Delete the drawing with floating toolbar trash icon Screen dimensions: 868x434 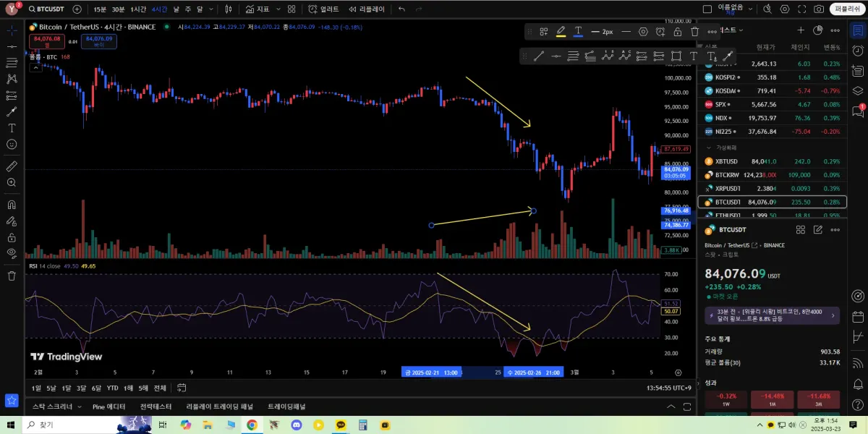(x=695, y=32)
